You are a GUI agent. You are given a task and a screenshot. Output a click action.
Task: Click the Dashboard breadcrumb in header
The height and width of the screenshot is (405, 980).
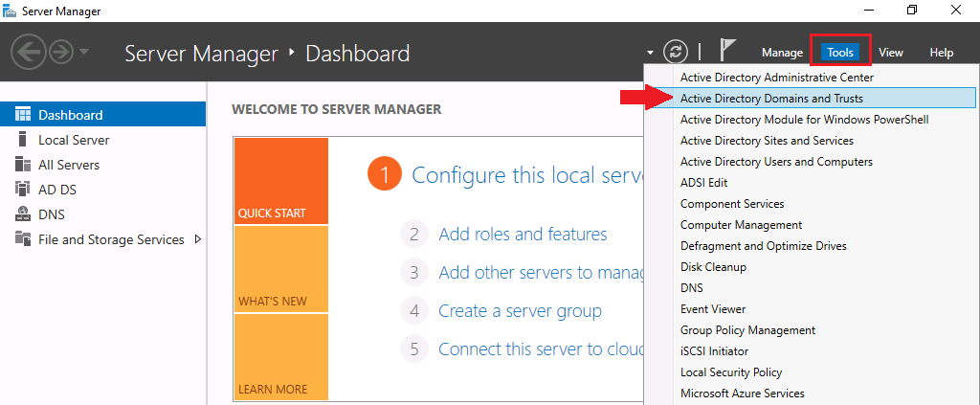[358, 53]
